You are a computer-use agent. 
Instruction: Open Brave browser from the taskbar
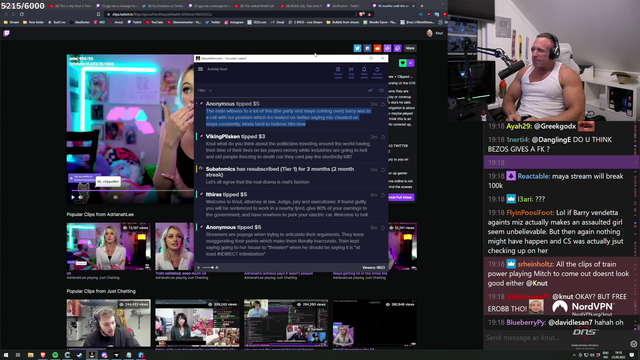click(x=43, y=355)
